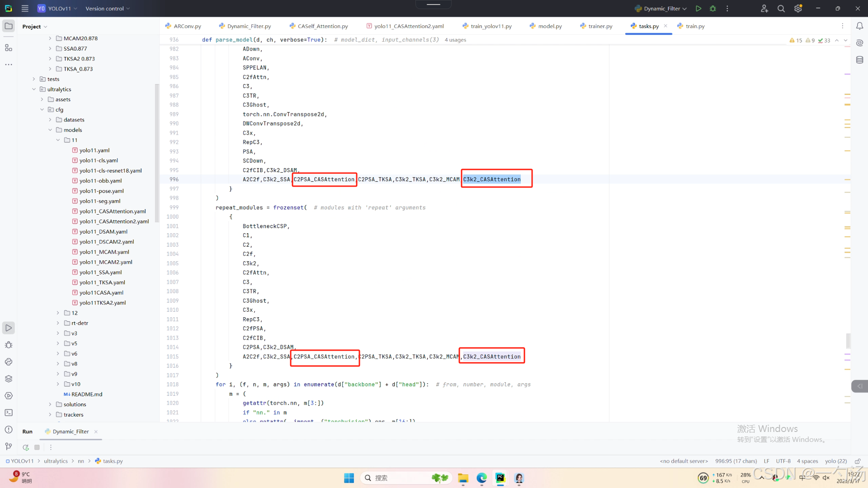Viewport: 868px width, 488px height.
Task: Toggle read-only lock icon in status bar
Action: point(857,461)
